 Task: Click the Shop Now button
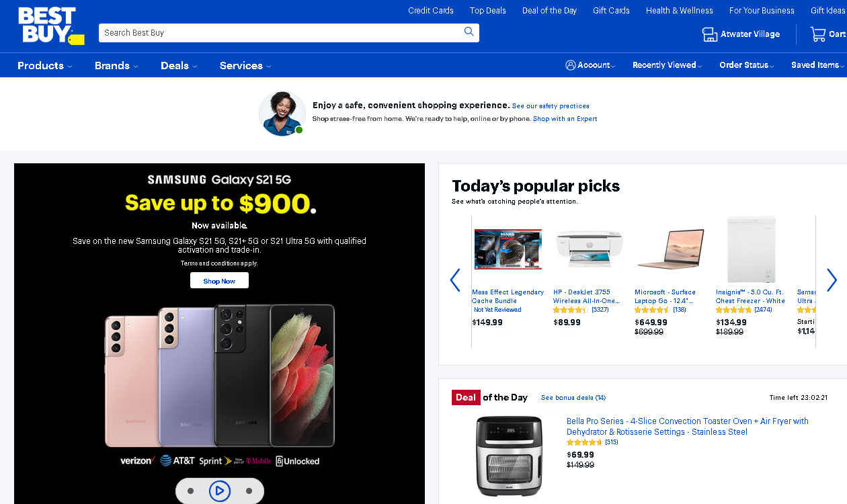[219, 281]
